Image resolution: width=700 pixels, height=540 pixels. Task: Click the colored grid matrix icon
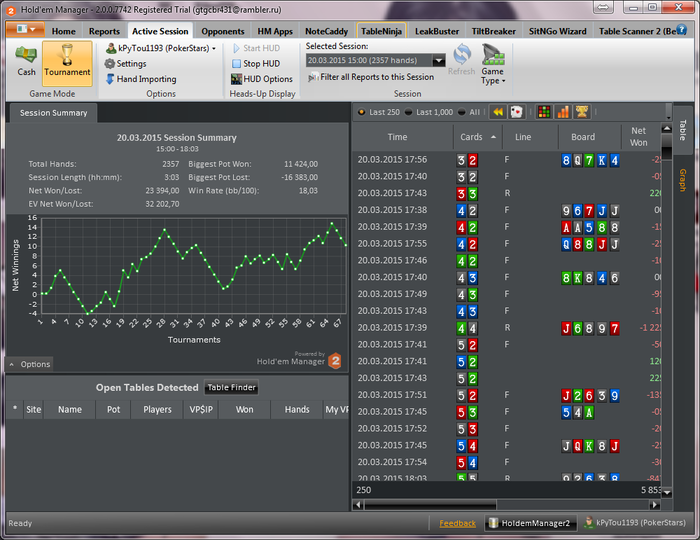coord(544,112)
